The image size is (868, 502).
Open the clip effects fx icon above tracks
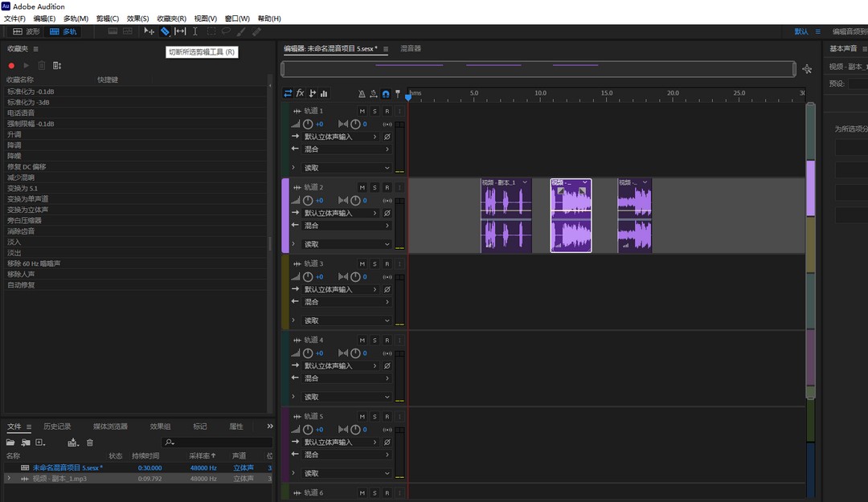tap(299, 93)
